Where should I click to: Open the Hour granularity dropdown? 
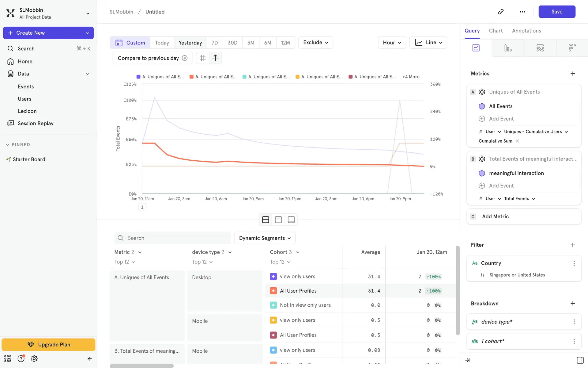coord(392,43)
